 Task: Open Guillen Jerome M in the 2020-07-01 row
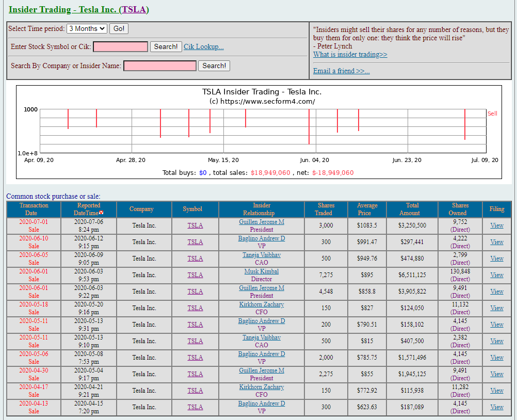pyautogui.click(x=262, y=222)
